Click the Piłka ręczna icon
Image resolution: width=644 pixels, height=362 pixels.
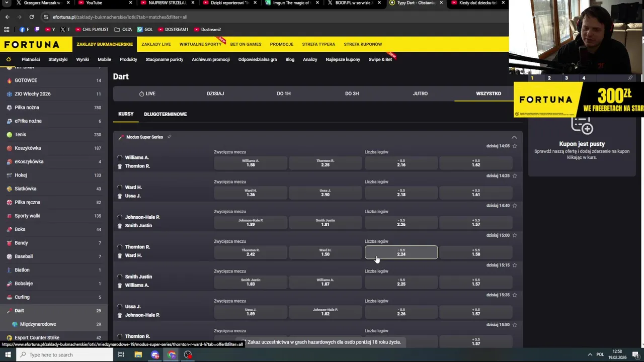click(x=10, y=203)
